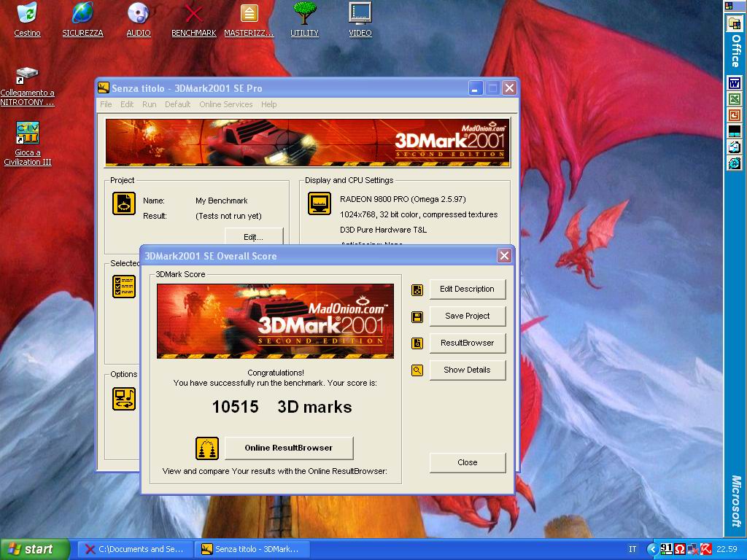Click the red K tray icon
Screen dimensions: 747x560
pyautogui.click(x=706, y=549)
